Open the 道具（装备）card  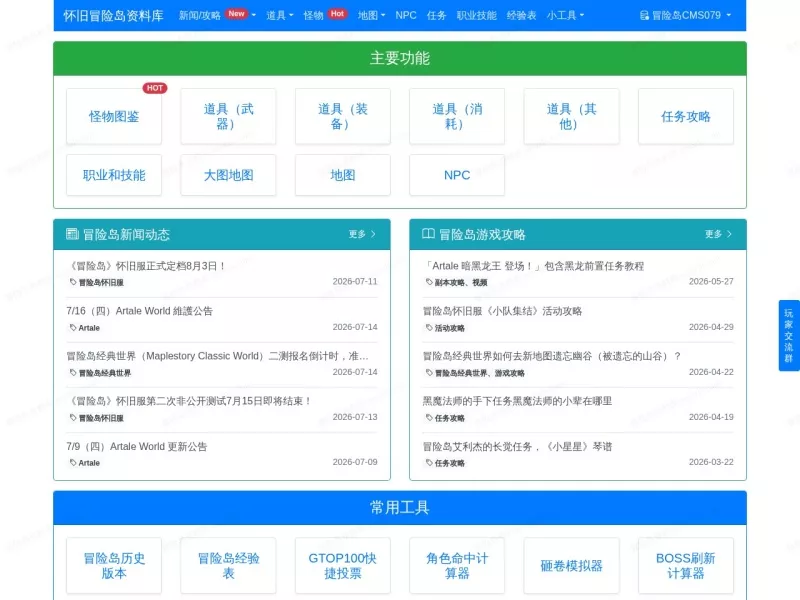pos(342,116)
